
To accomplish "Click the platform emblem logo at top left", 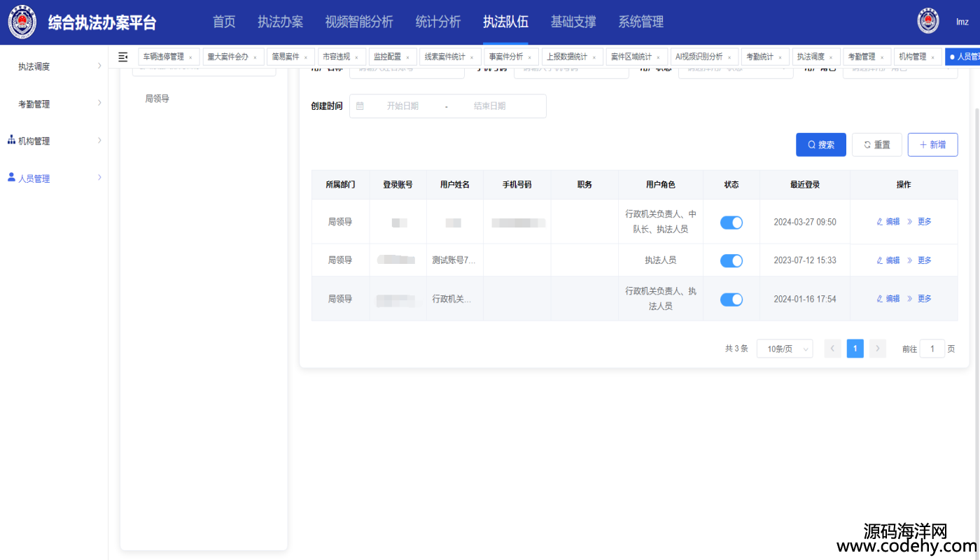I will pyautogui.click(x=22, y=22).
